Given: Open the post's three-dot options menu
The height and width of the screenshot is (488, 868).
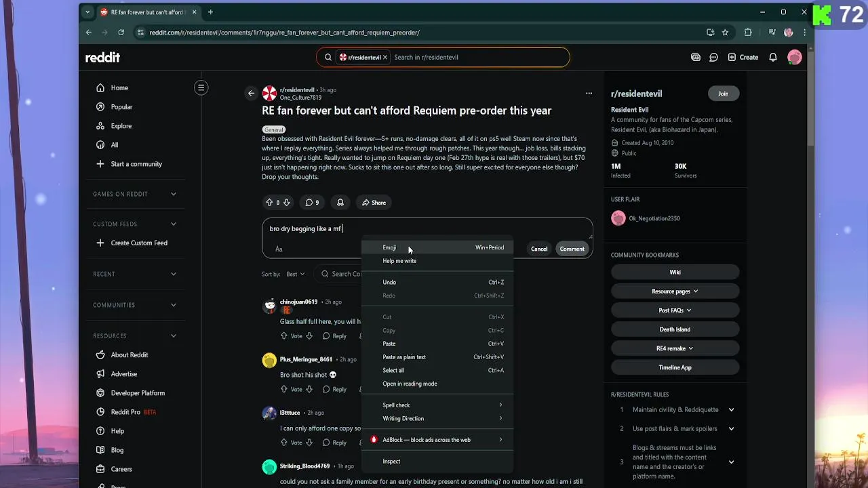Looking at the screenshot, I should point(589,94).
